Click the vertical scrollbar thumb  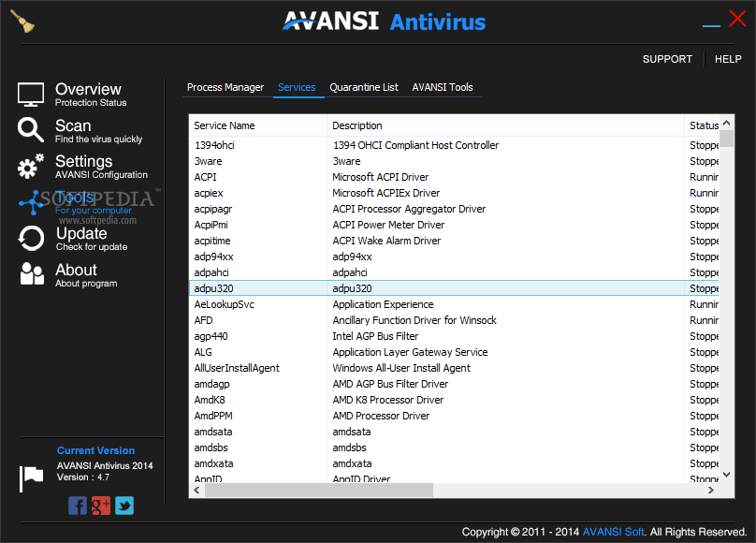(727, 139)
